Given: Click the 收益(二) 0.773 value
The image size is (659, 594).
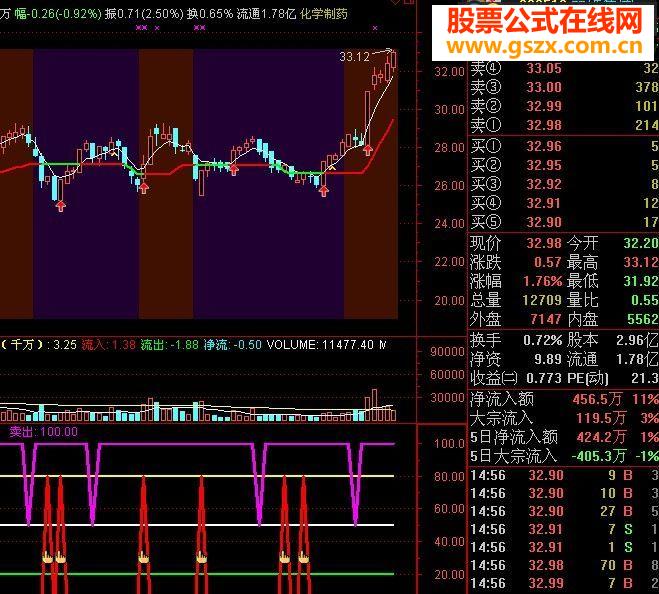Looking at the screenshot, I should (x=544, y=378).
